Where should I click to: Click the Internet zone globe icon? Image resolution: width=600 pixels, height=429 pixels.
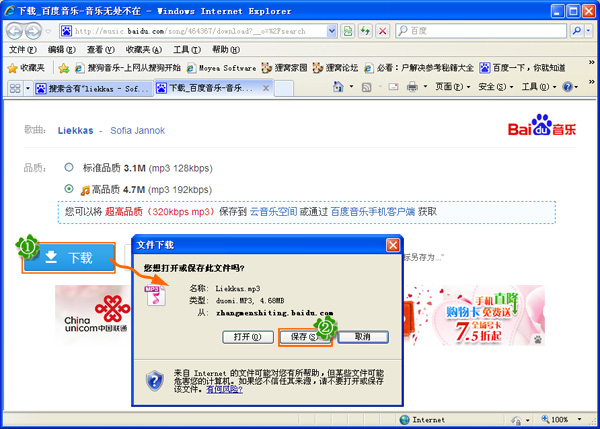[404, 420]
